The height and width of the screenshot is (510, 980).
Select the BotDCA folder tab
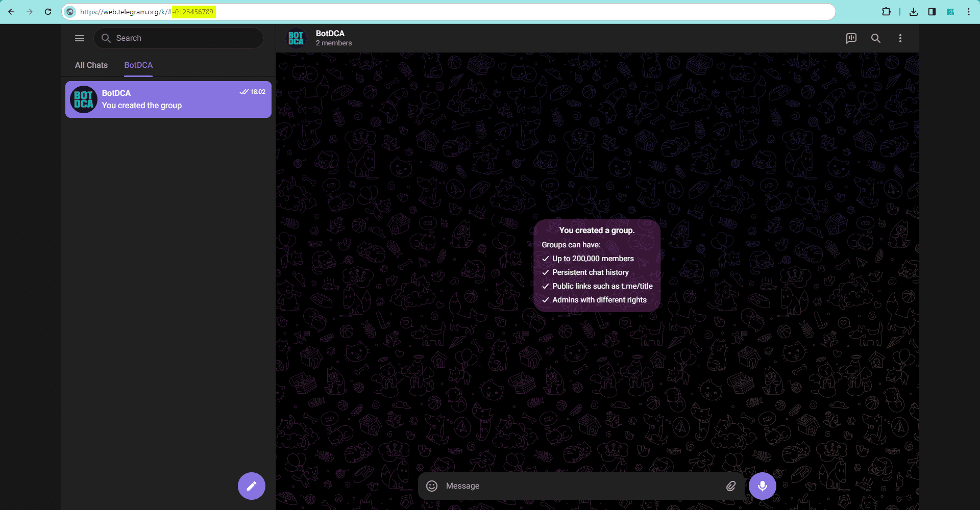coord(138,65)
